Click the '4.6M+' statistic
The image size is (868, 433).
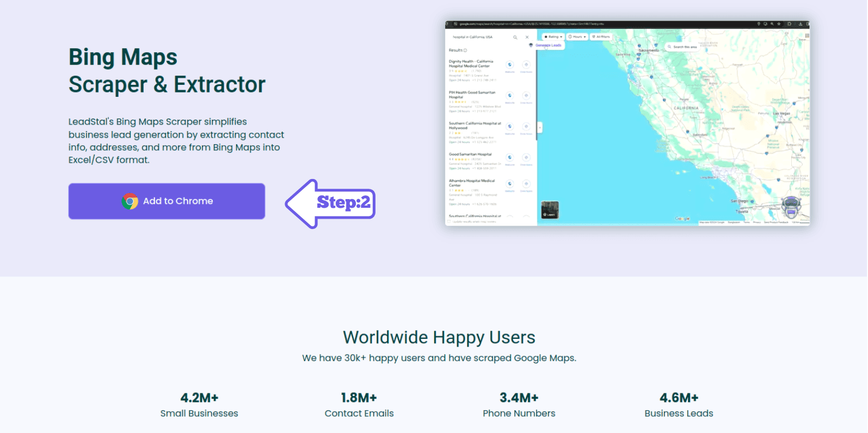[679, 398]
